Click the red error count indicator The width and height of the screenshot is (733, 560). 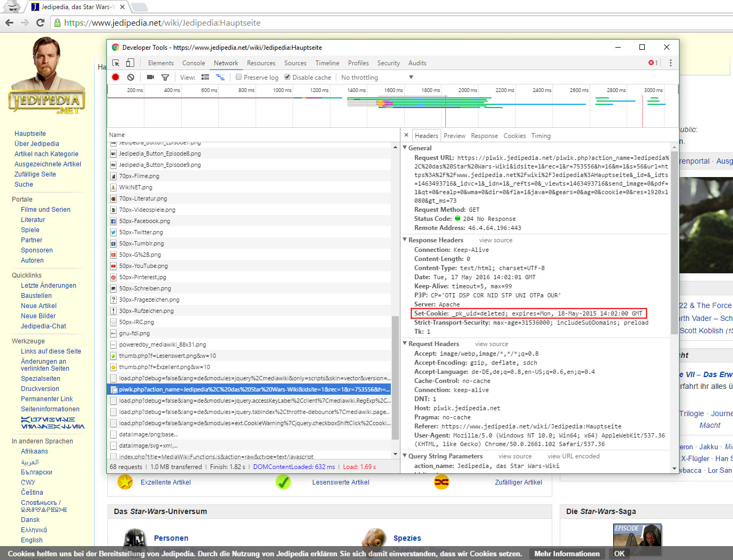653,63
